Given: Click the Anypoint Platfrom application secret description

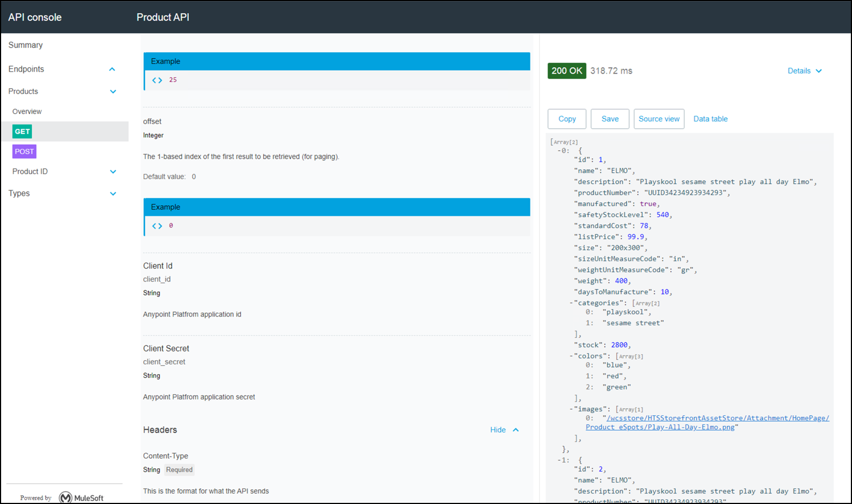Looking at the screenshot, I should click(x=199, y=397).
